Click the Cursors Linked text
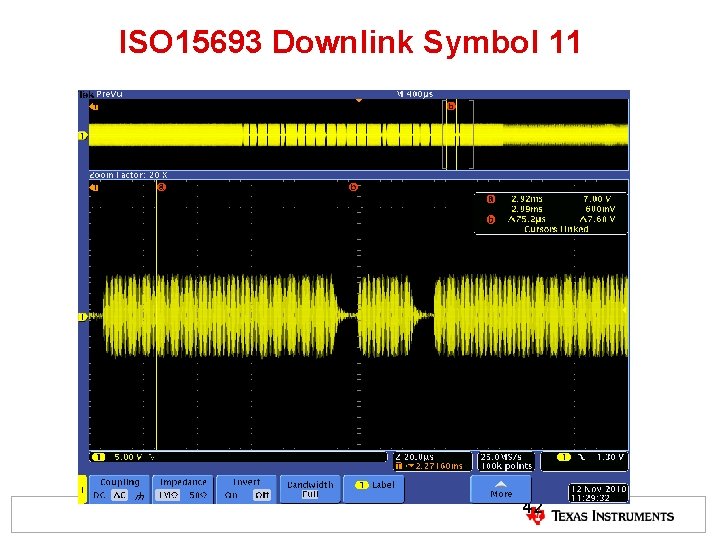 (x=556, y=229)
